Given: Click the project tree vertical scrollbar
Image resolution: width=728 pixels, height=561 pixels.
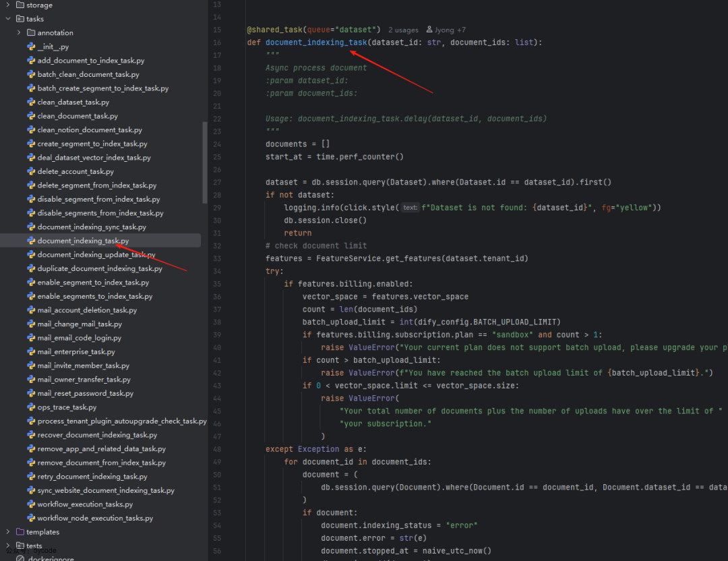Looking at the screenshot, I should click(x=205, y=162).
